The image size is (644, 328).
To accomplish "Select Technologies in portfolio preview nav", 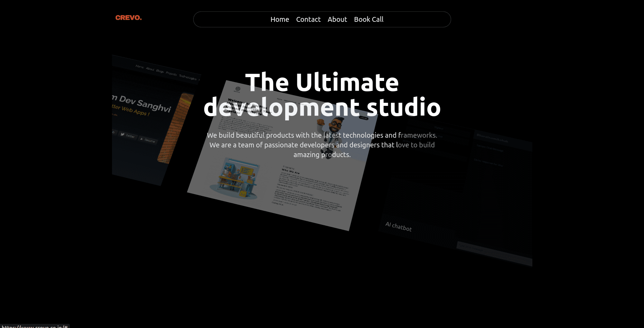I will tap(187, 77).
